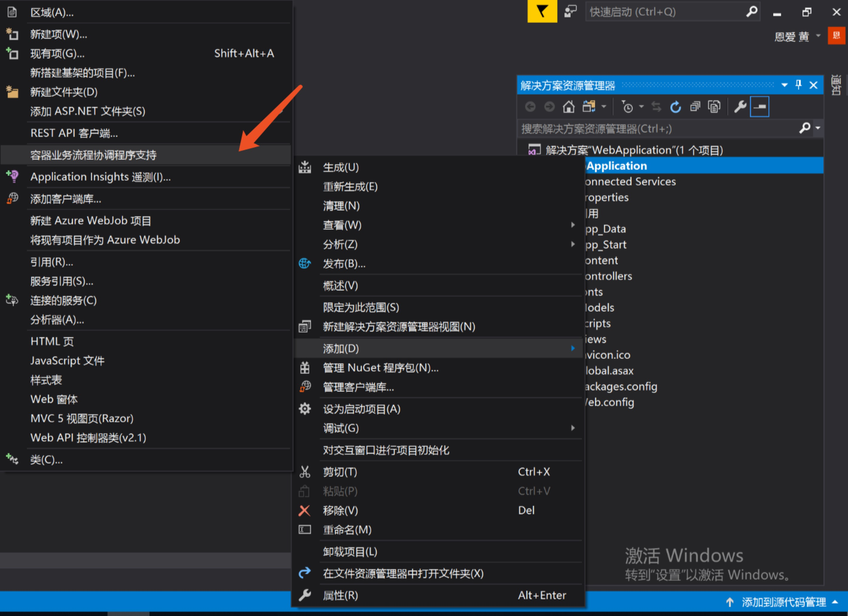
Task: Click the Forward arrow in Solution Explorer toolbar
Action: point(549,107)
